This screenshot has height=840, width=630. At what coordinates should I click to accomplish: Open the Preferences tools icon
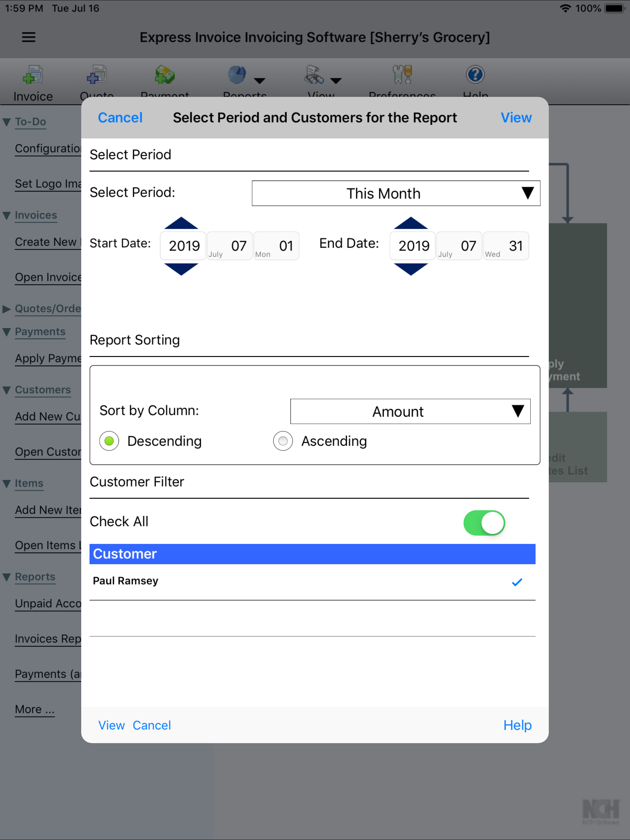[402, 75]
